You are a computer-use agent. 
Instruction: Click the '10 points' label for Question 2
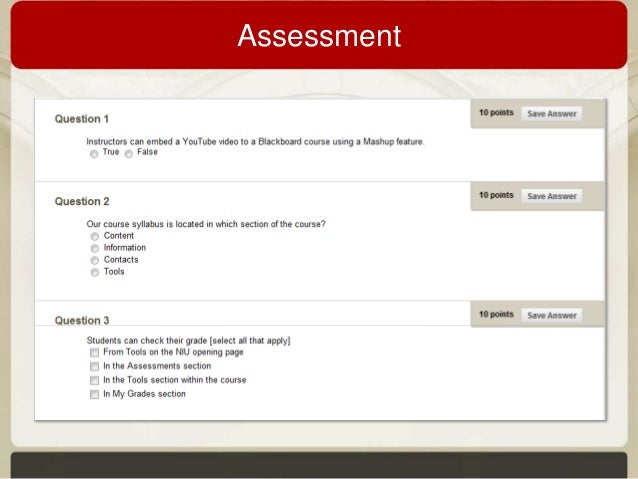pyautogui.click(x=496, y=195)
